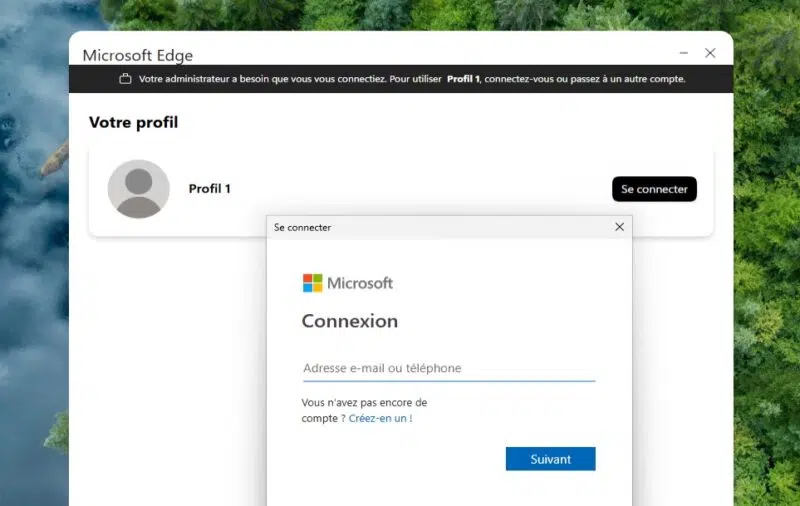Click the Vous n'avez pas encore de compte text
This screenshot has width=800, height=506.
coord(364,410)
